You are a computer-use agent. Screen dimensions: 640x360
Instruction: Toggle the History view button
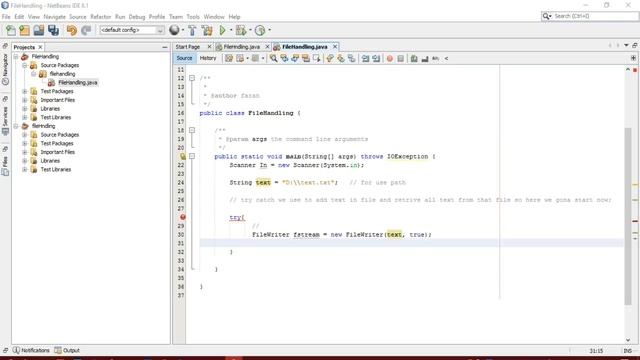click(208, 58)
